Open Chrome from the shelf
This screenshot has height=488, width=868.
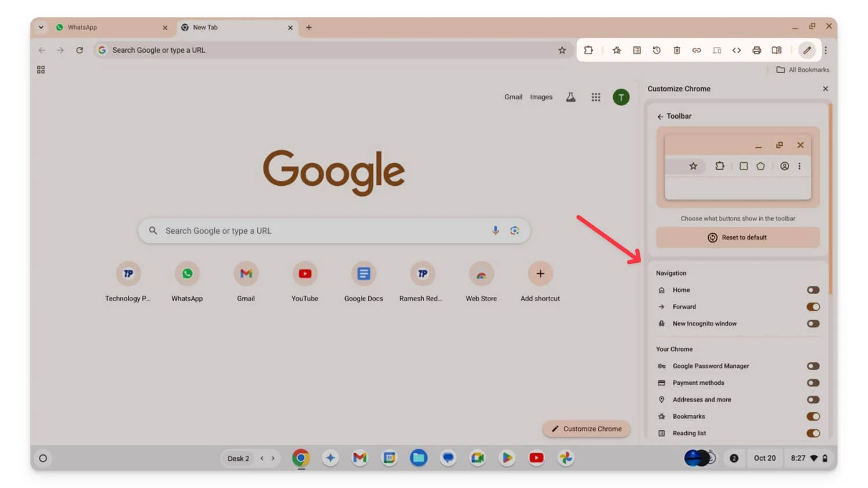pyautogui.click(x=301, y=458)
